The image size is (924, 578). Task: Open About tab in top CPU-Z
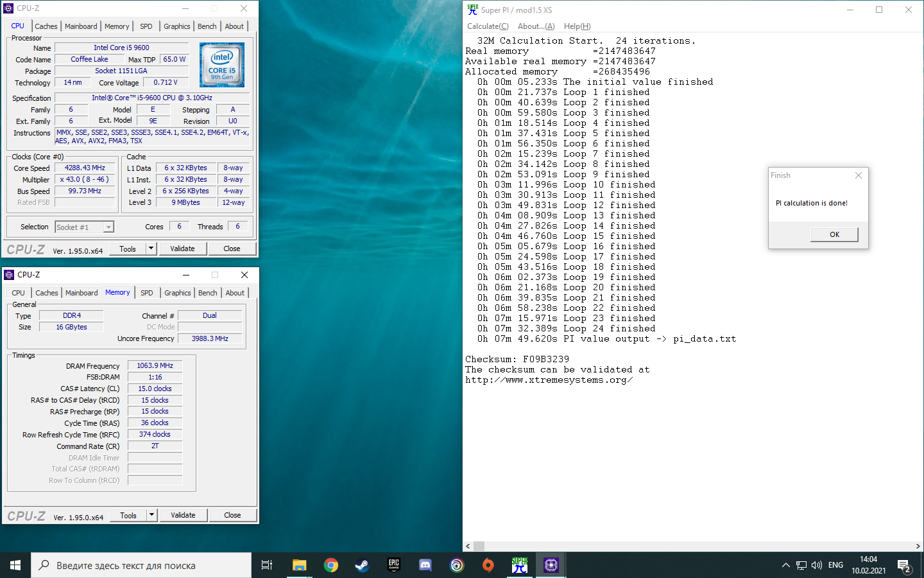(x=234, y=26)
